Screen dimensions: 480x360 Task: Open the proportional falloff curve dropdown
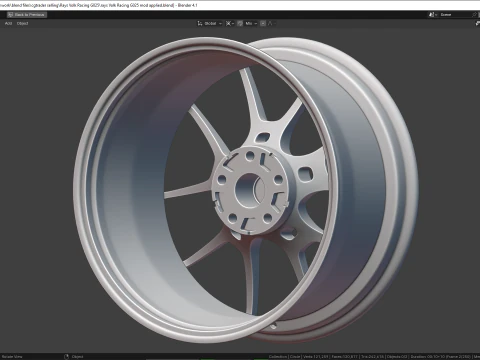271,23
